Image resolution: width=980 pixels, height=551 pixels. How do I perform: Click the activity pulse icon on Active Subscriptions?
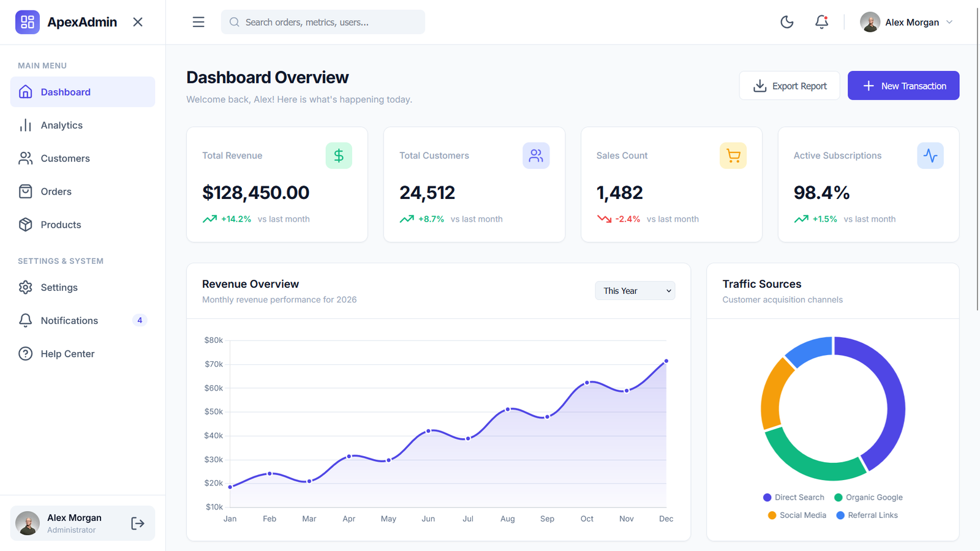930,156
